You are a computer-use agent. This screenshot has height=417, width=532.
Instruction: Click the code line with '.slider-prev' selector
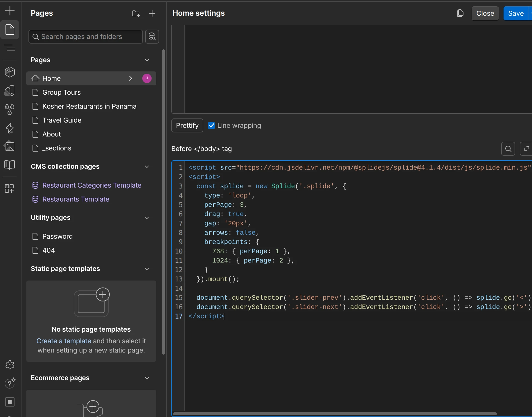click(364, 298)
